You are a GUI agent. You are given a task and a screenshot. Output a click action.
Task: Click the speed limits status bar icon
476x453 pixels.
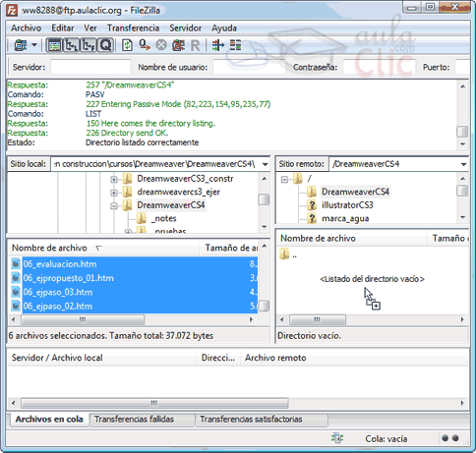pos(337,438)
